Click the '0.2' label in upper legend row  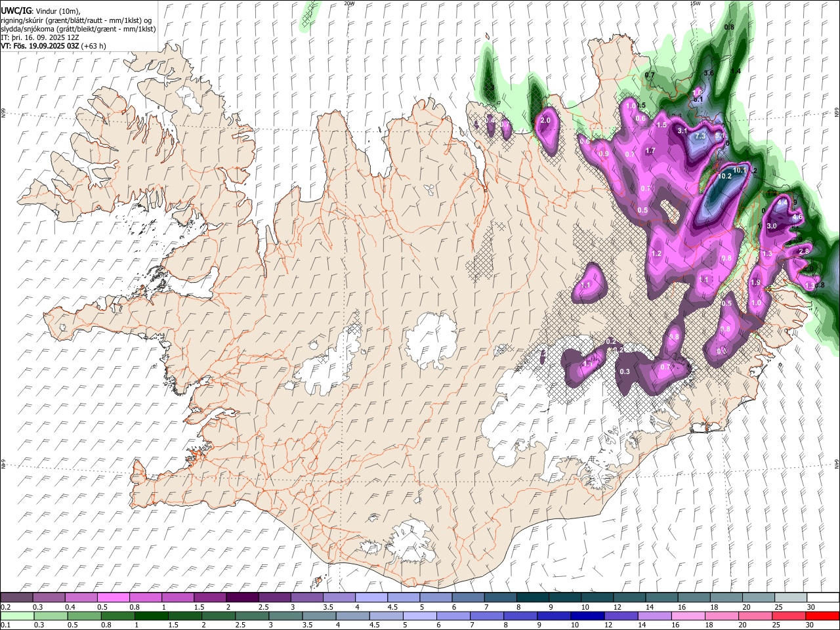6,607
